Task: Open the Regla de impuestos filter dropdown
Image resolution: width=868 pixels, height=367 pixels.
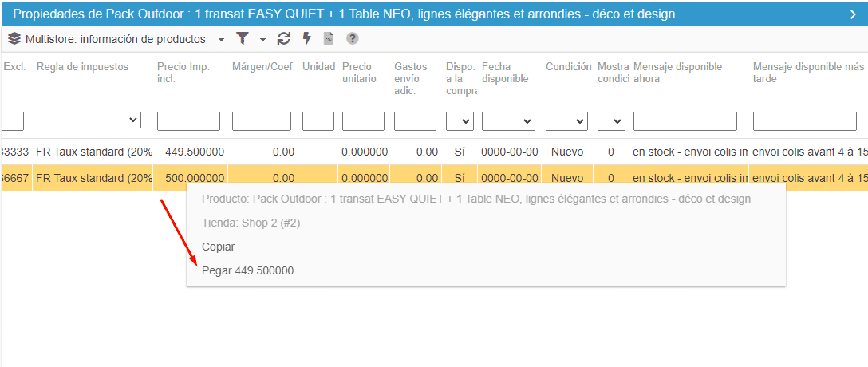Action: pos(89,120)
